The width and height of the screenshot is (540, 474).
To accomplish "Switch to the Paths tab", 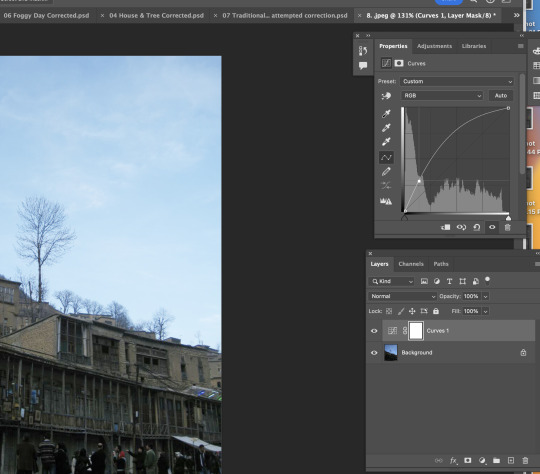I will pyautogui.click(x=441, y=264).
